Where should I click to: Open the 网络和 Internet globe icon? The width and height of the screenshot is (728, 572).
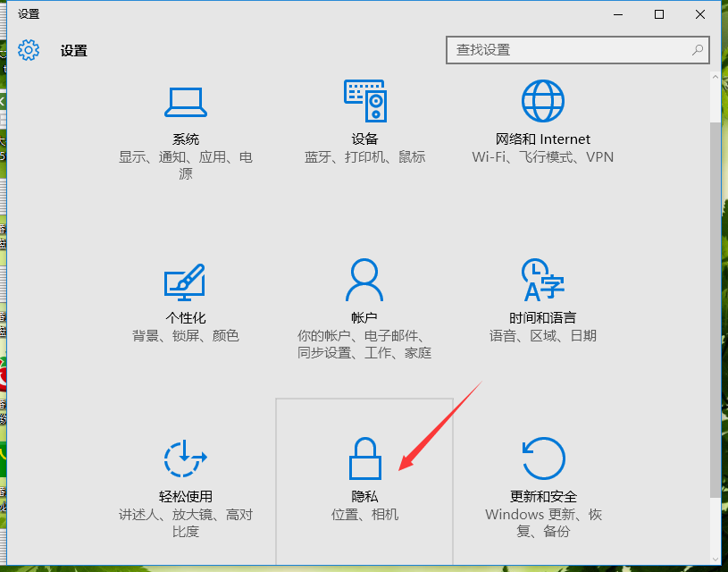(x=543, y=101)
